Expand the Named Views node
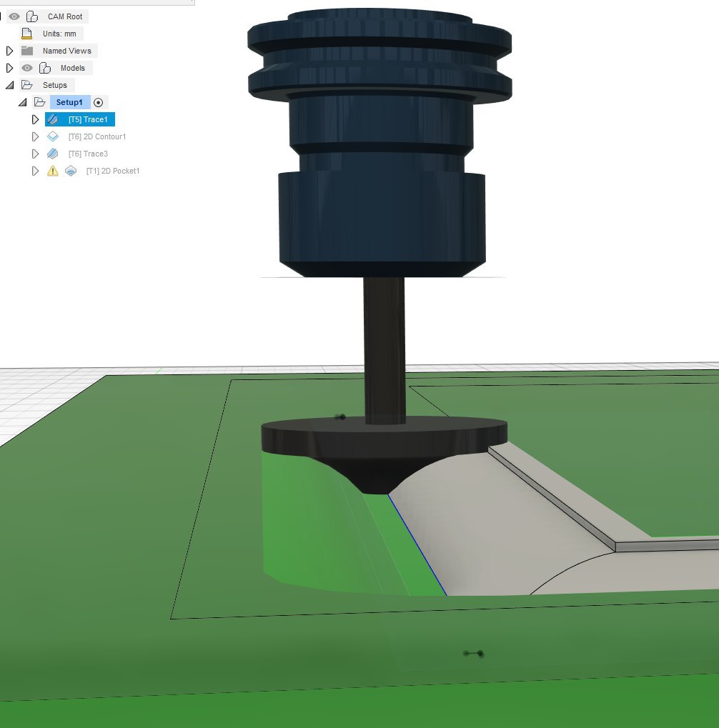 pyautogui.click(x=10, y=51)
